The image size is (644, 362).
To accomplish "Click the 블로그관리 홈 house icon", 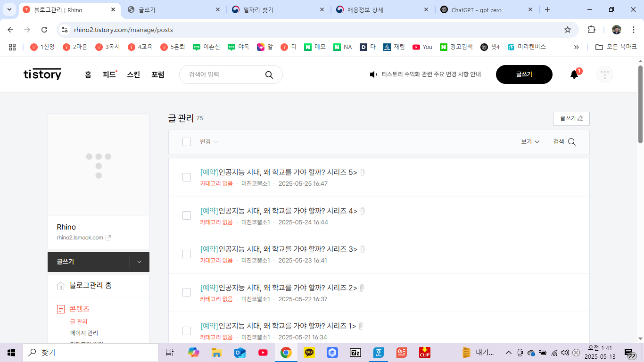I will (61, 285).
